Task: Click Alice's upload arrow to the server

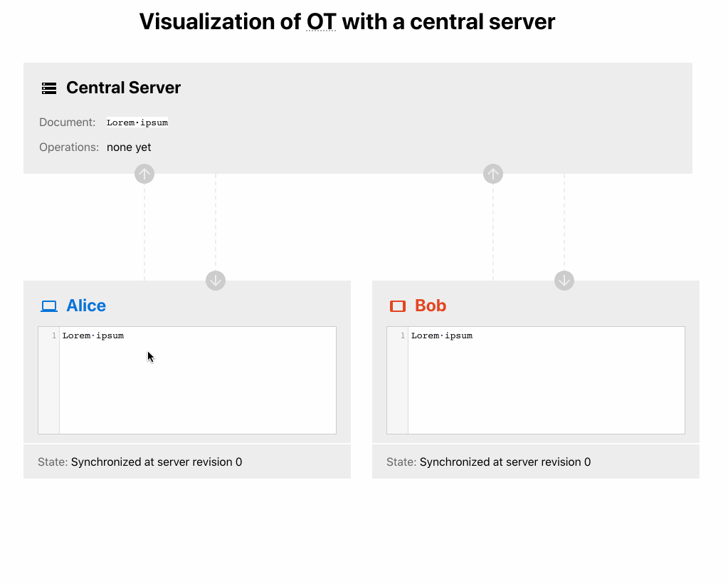Action: pyautogui.click(x=144, y=174)
